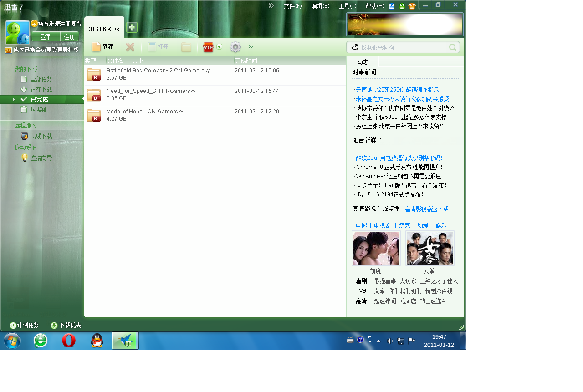Viewport: 583px width, 392px height.
Task: Click the banner ad at top right
Action: point(405,24)
